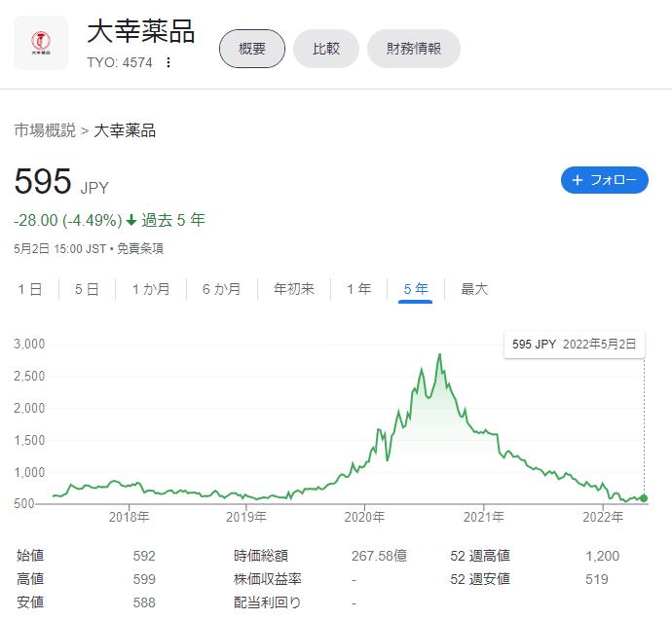Viewport: 672px width, 620px height.
Task: Select the 1 日 chart range
Action: point(30,289)
